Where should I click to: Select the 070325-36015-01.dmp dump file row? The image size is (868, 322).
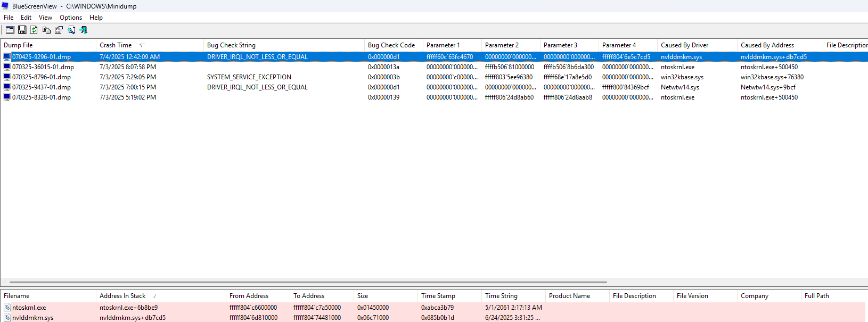point(434,67)
